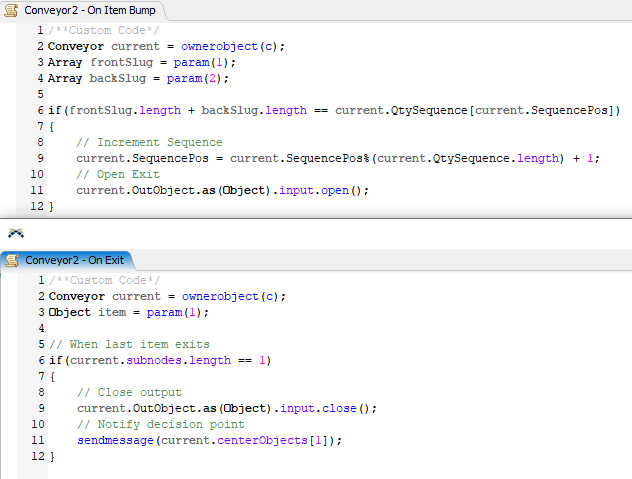This screenshot has height=479, width=632.
Task: Click 'param(2)' in On Item Bump code
Action: 194,78
